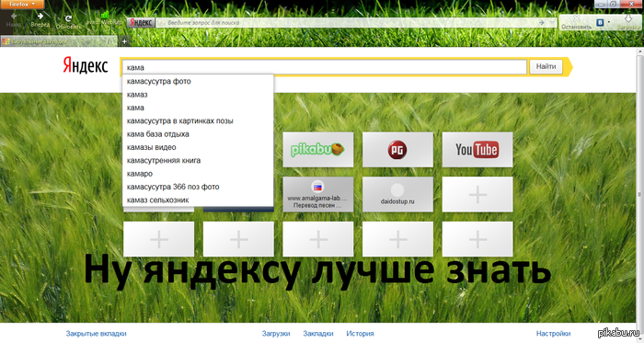Open the Настройки link

(553, 334)
